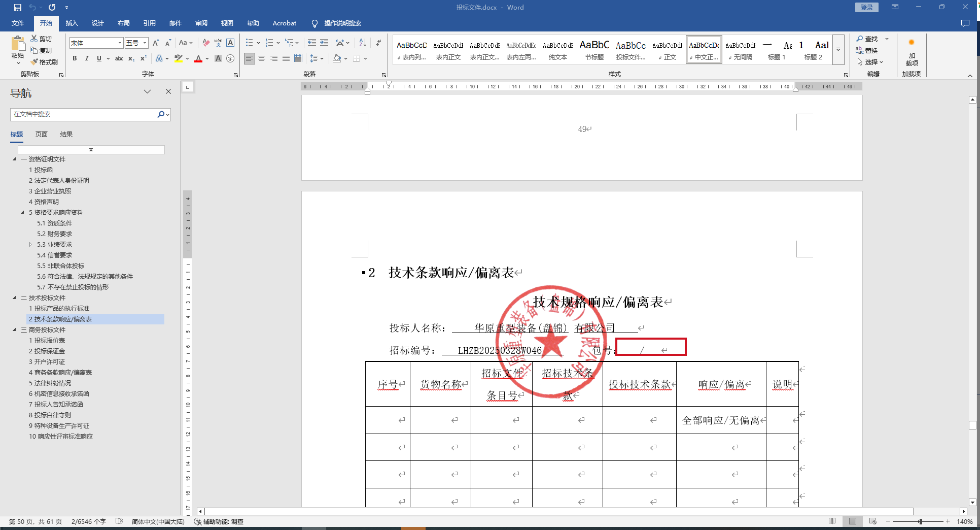980x530 pixels.
Task: Open the line spacing dropdown
Action: [x=317, y=58]
